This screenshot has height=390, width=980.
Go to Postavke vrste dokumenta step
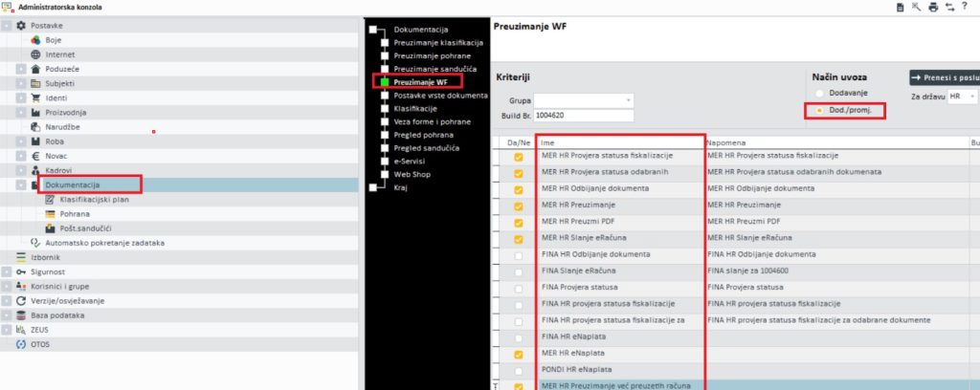(440, 97)
